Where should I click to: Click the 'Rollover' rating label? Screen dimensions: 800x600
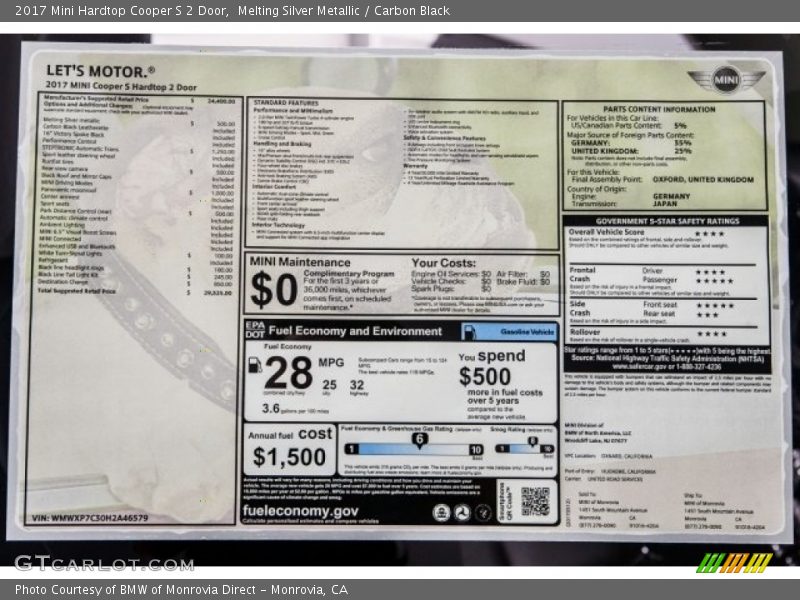click(585, 332)
